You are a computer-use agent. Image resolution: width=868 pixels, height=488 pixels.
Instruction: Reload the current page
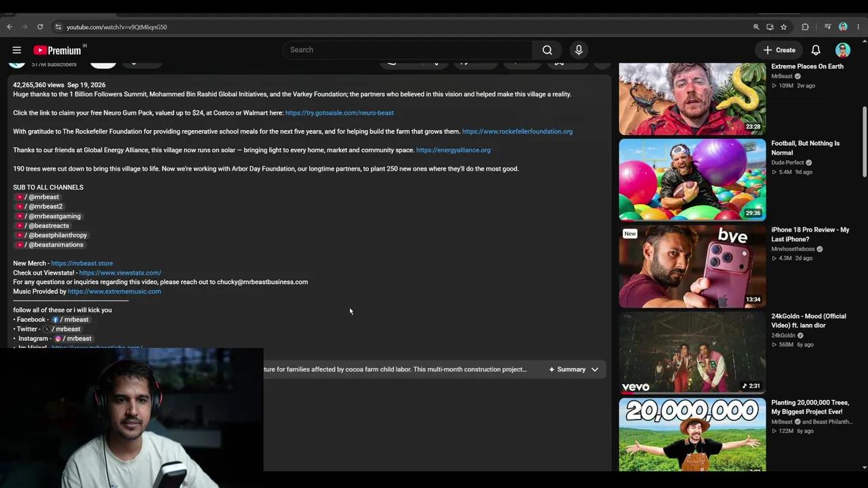point(40,27)
